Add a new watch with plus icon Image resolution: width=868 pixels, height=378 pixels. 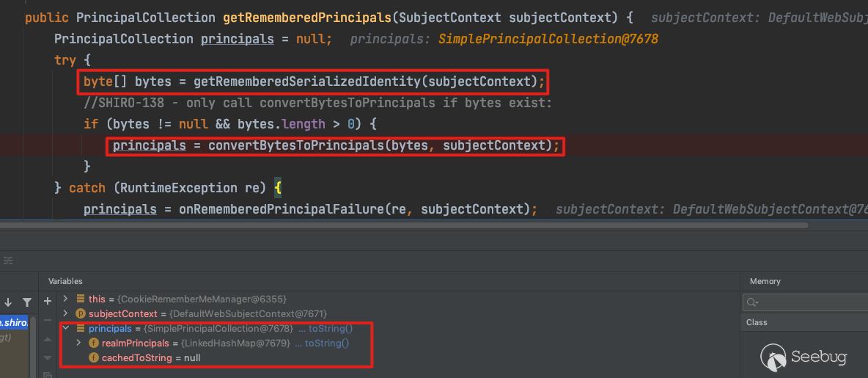point(48,301)
